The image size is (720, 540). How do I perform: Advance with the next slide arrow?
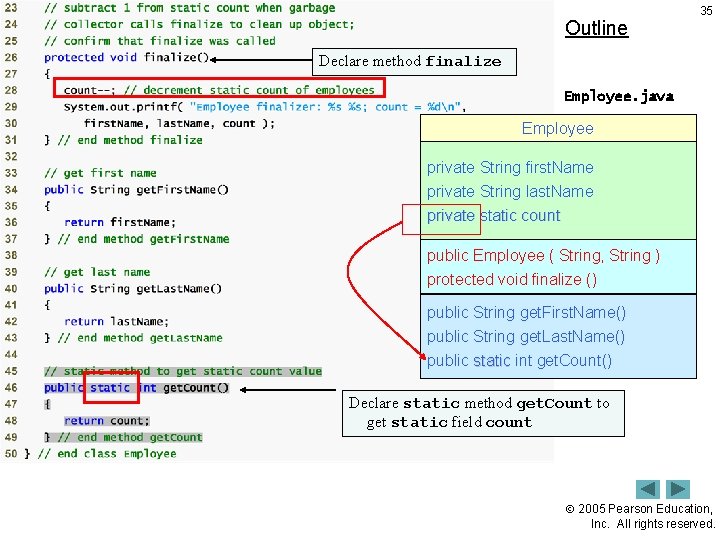[x=678, y=489]
